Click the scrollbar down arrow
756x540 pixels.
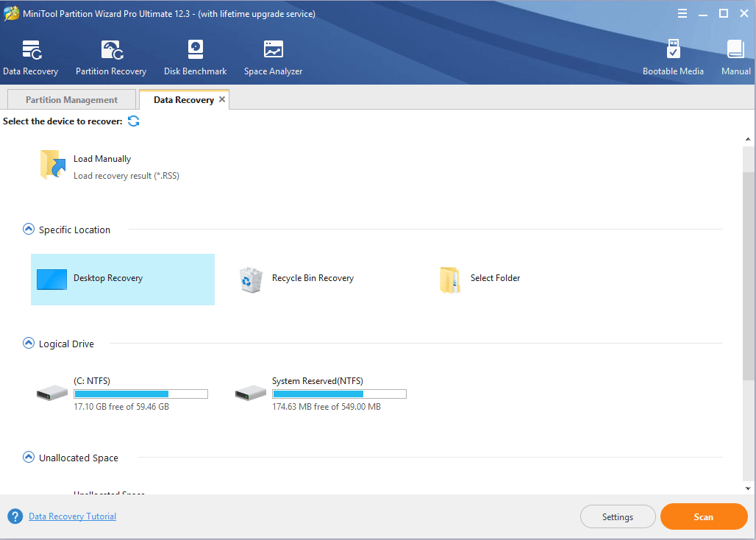click(748, 489)
